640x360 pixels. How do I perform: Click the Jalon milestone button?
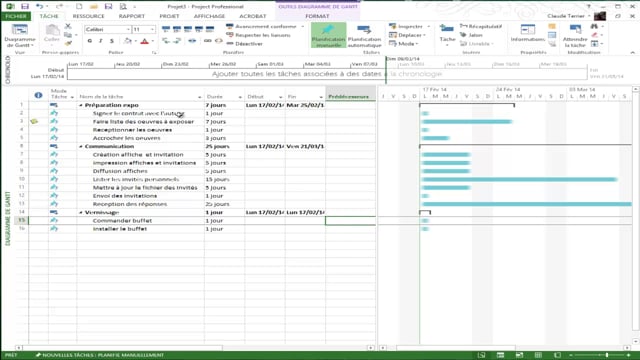point(471,35)
